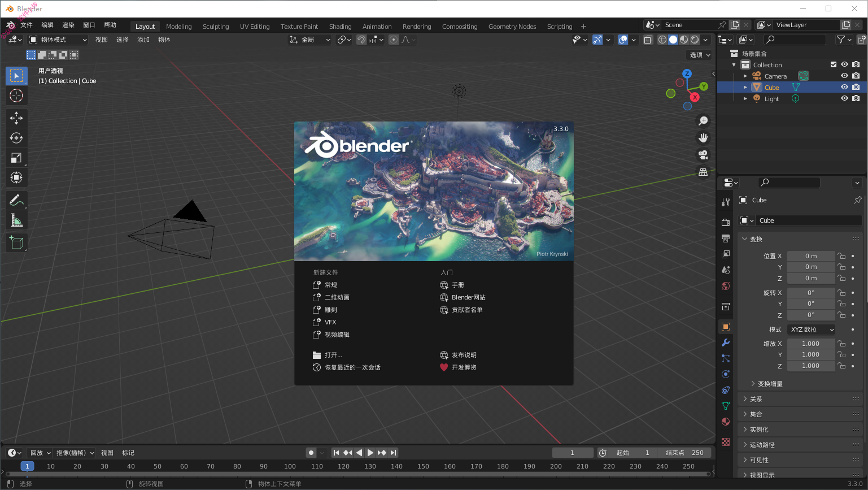The height and width of the screenshot is (490, 868).
Task: Open the Modifiers wrench tab
Action: pyautogui.click(x=726, y=342)
